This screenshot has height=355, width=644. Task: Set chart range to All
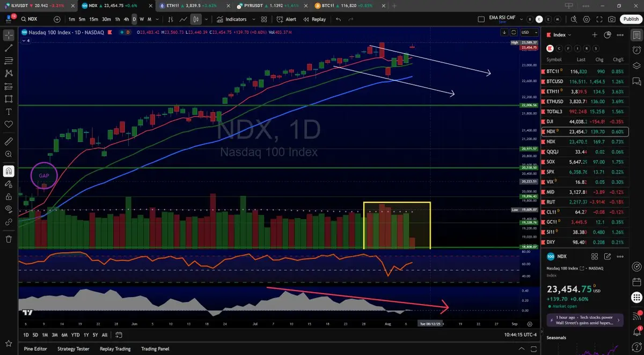click(x=104, y=335)
